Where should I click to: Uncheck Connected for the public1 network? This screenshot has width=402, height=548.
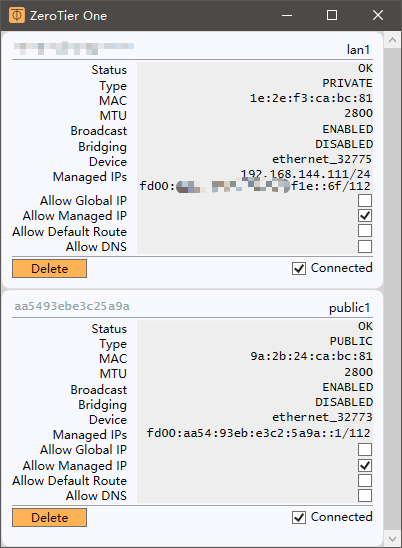click(299, 518)
